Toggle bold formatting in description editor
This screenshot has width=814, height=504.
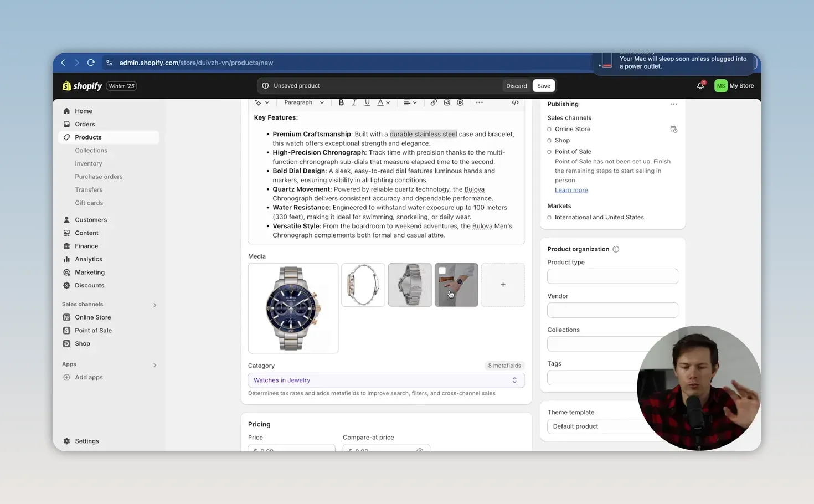click(x=341, y=102)
